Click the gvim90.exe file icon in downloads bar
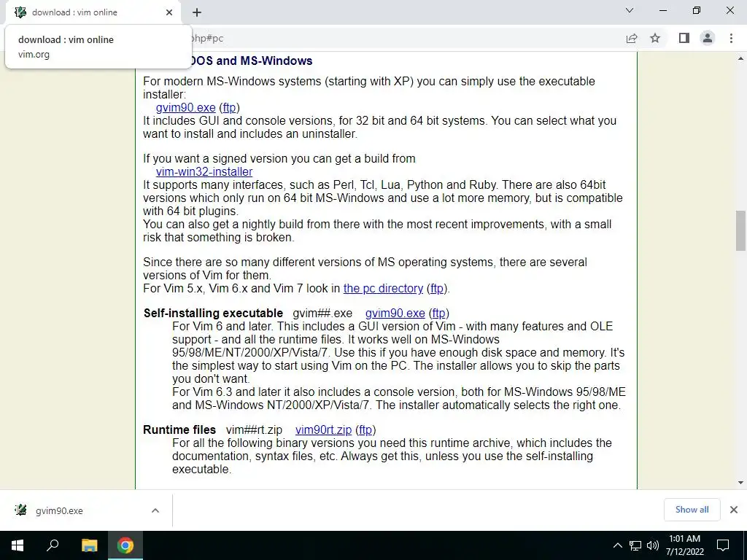This screenshot has width=747, height=560. (20, 510)
